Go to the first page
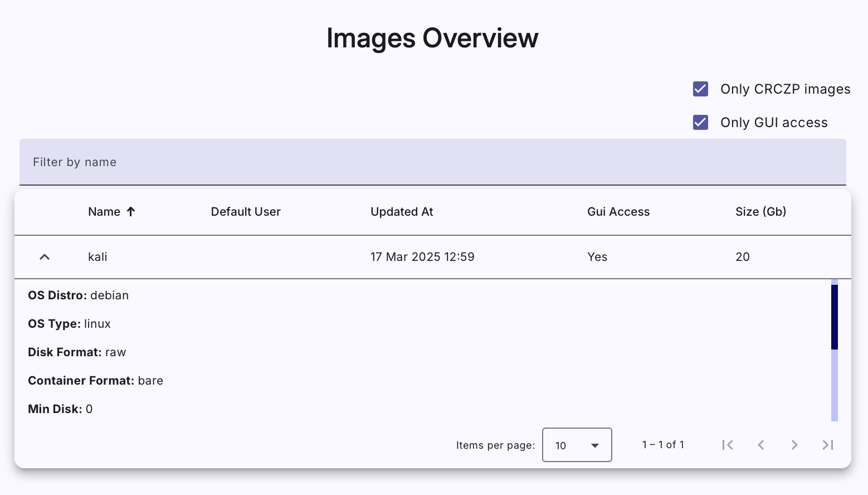Viewport: 868px width, 495px height. (x=728, y=445)
